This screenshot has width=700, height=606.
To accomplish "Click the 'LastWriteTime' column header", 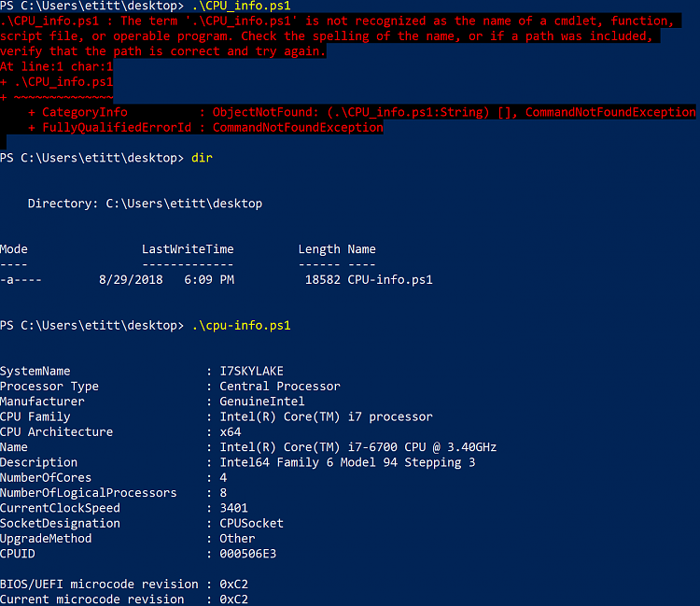I will (x=188, y=249).
